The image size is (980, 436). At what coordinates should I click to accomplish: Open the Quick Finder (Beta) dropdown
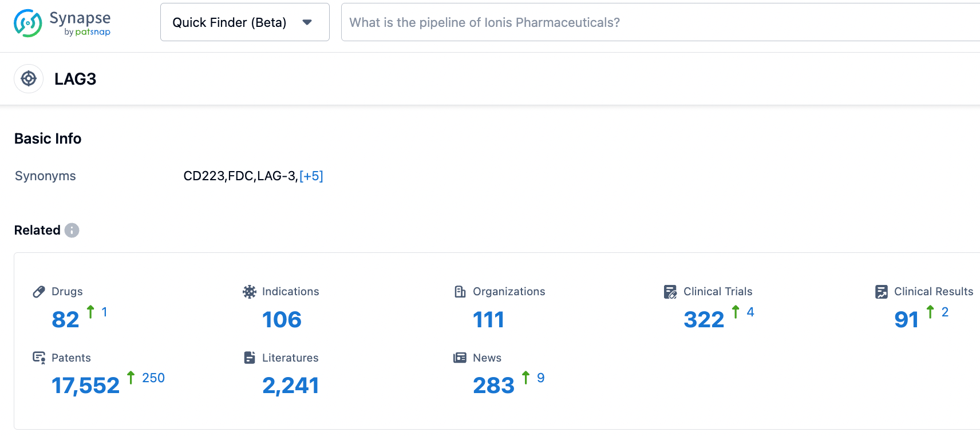point(244,22)
